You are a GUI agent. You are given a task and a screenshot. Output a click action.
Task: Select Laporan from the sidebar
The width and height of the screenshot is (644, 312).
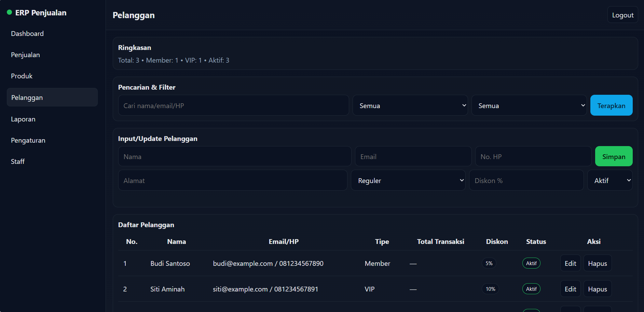pyautogui.click(x=23, y=119)
